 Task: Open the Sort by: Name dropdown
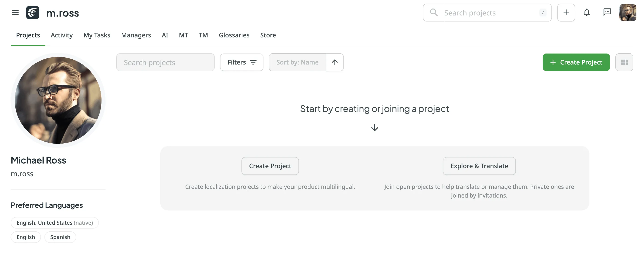pyautogui.click(x=297, y=62)
